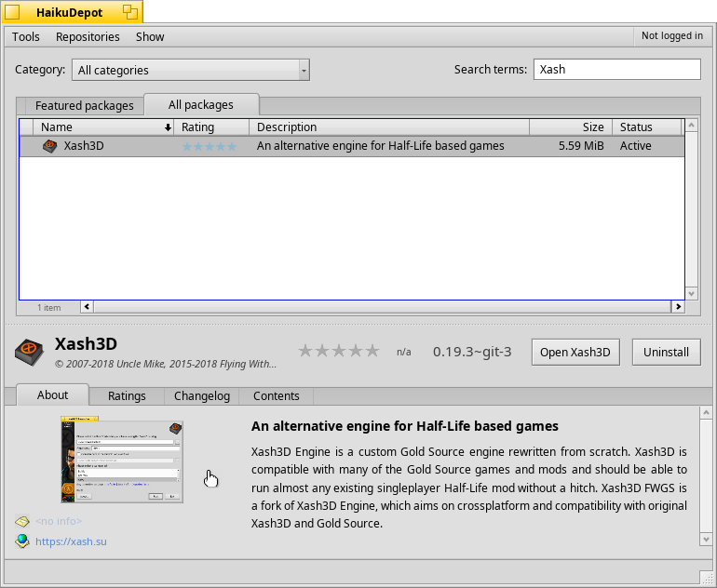Screen dimensions: 717x588
Task: Click the package list scroll-right arrow
Action: [x=678, y=307]
